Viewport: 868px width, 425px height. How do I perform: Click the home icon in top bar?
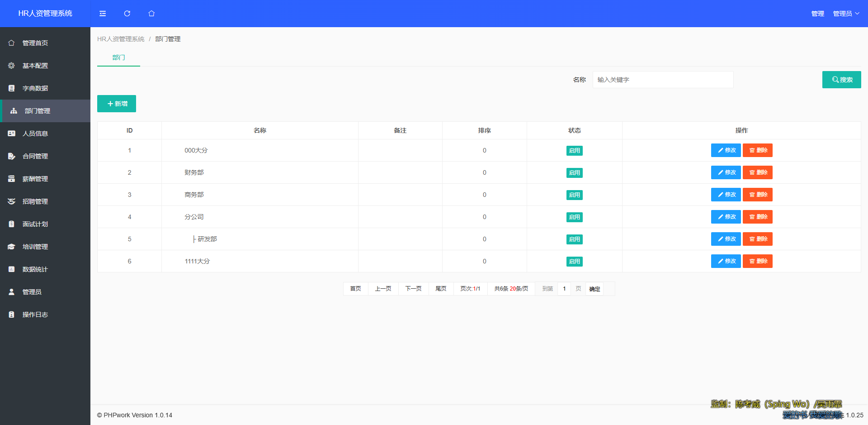pos(151,14)
